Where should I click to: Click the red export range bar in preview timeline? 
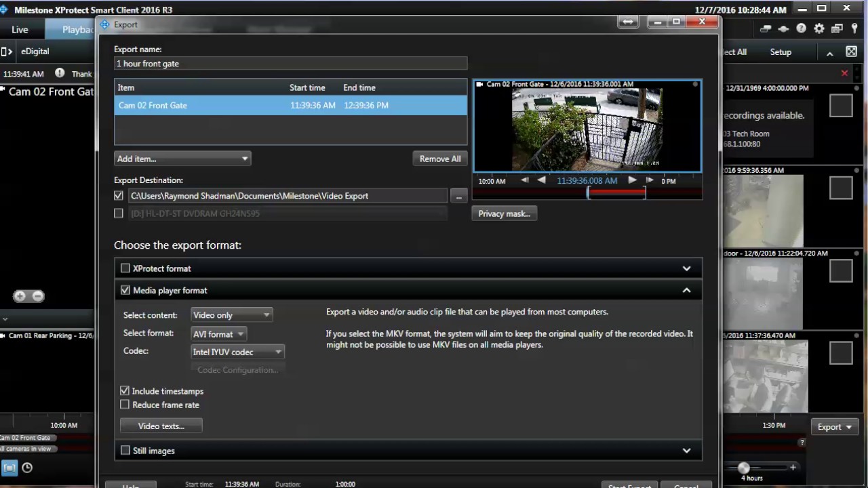616,193
